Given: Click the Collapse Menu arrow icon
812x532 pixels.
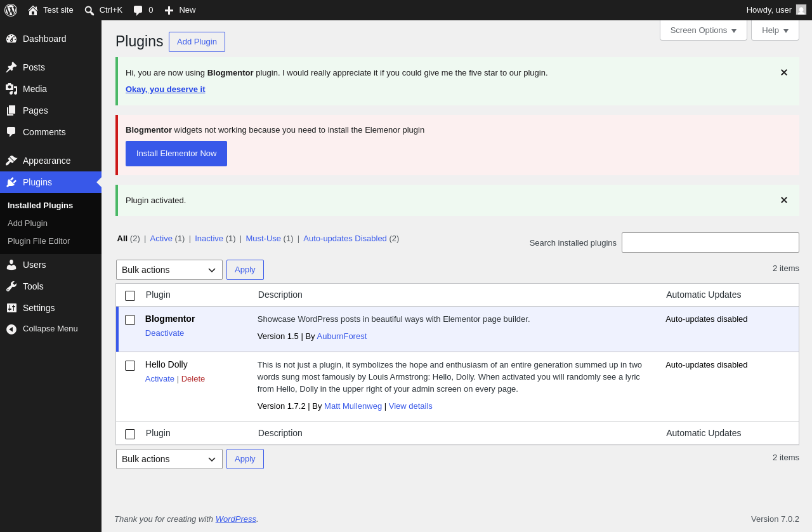Looking at the screenshot, I should click(x=11, y=329).
